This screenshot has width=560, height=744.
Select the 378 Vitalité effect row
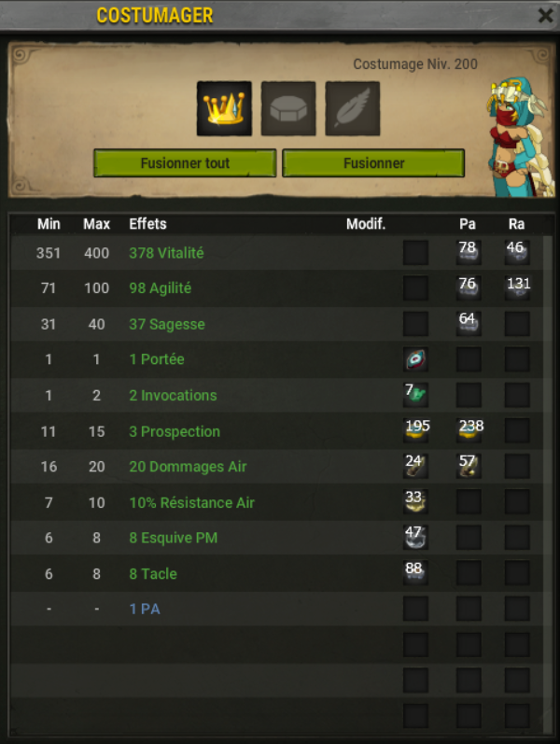point(277,252)
